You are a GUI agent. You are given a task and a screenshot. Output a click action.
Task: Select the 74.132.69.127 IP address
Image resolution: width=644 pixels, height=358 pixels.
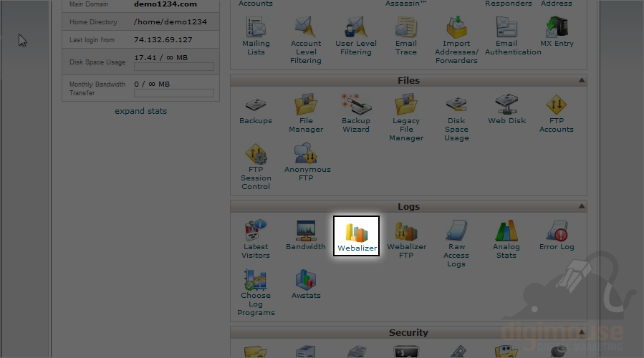pos(163,39)
